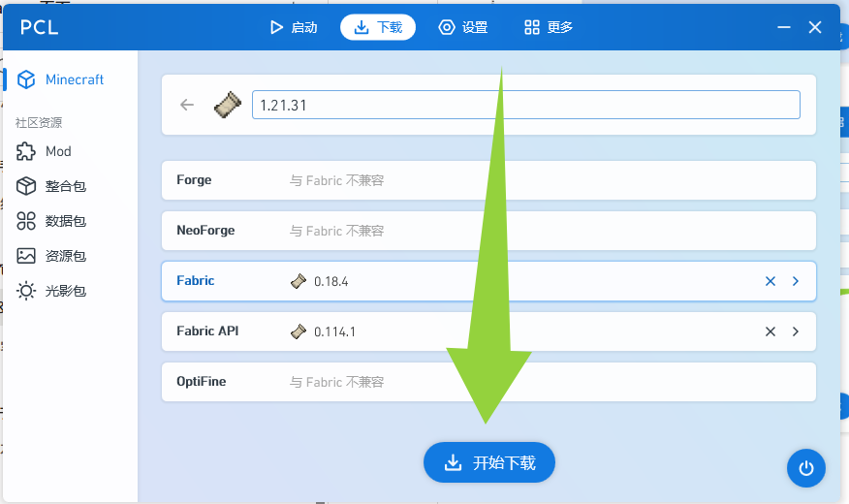
Task: Expand the Forge loader row
Action: pos(488,180)
